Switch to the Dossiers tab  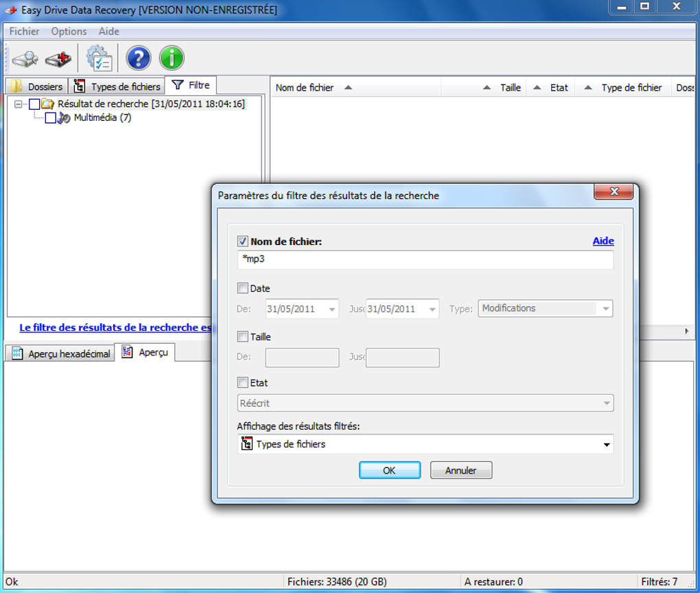(37, 86)
